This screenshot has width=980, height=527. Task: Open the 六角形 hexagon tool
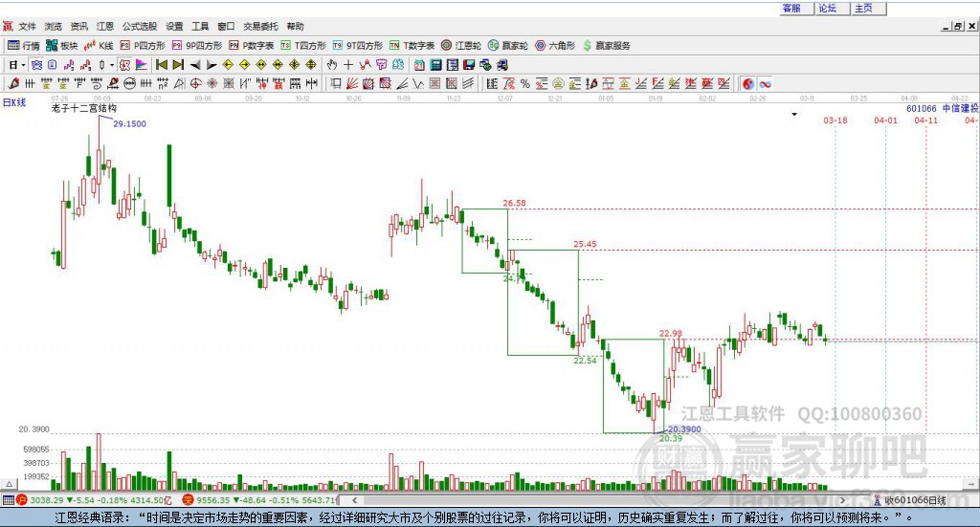(x=555, y=46)
